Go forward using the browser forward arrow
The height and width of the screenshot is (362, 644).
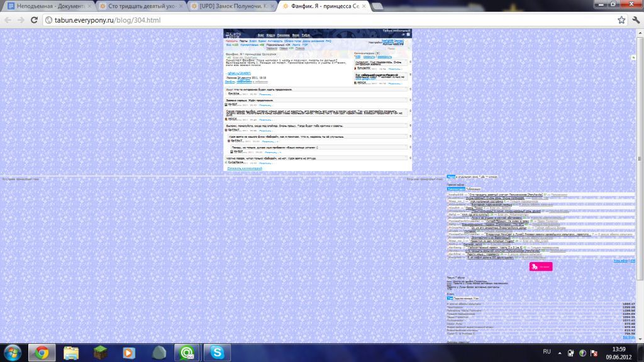[21, 20]
